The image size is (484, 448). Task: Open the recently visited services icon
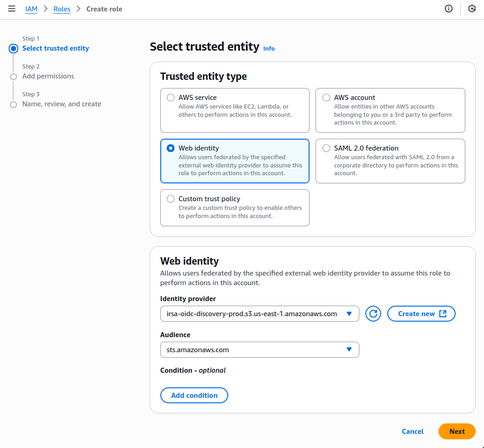[x=472, y=9]
